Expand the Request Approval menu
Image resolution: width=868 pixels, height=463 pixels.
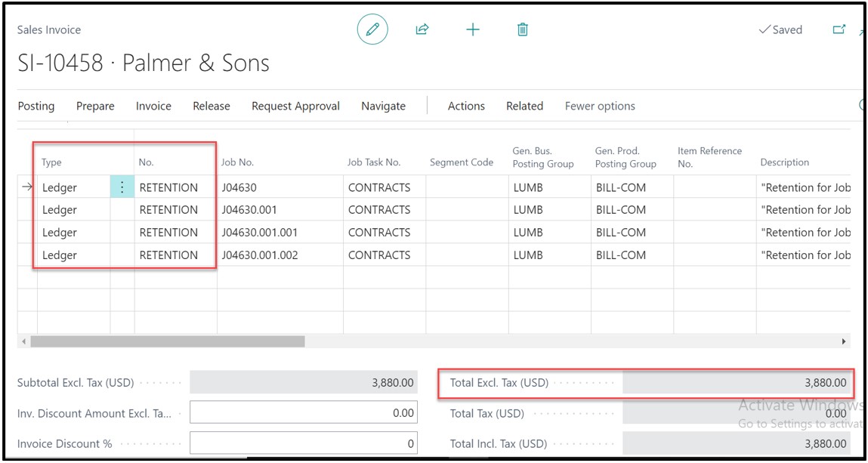click(x=295, y=106)
